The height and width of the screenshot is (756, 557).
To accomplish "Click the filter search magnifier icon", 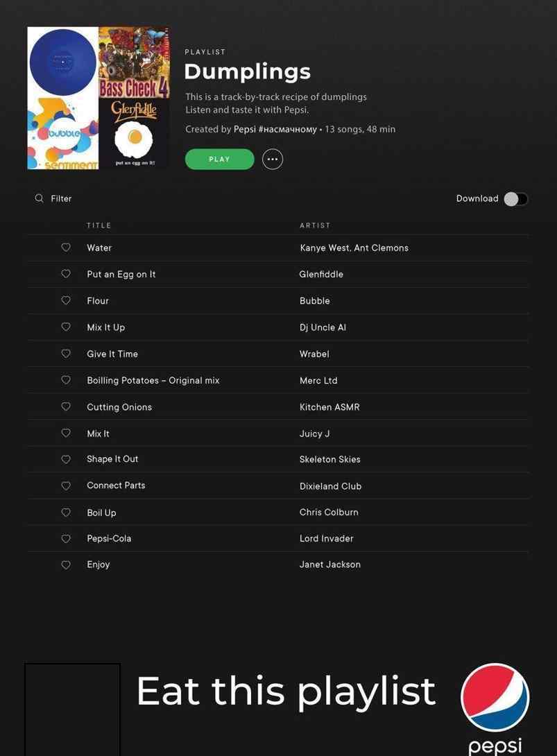I will click(39, 198).
